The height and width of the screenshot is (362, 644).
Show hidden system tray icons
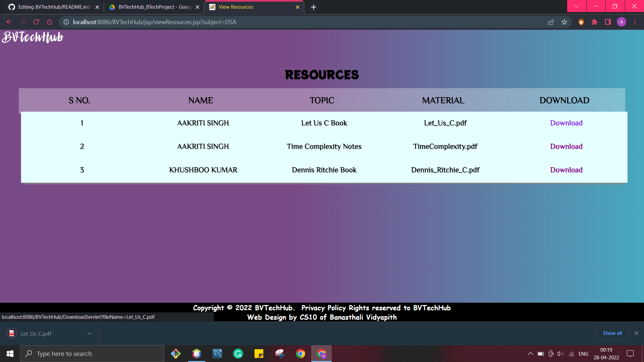click(530, 354)
